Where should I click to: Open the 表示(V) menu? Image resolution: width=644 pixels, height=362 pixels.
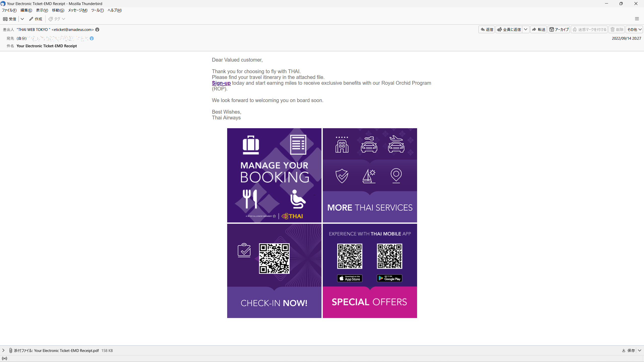(x=42, y=10)
